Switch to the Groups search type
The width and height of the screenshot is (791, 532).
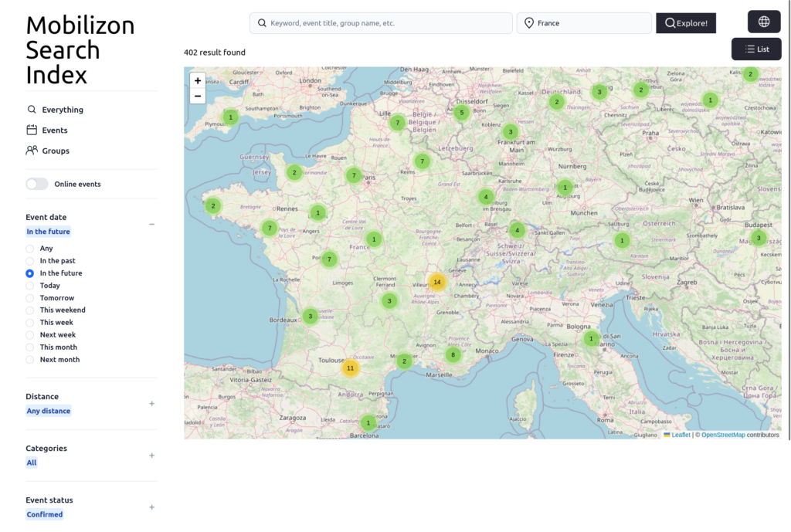coord(55,151)
